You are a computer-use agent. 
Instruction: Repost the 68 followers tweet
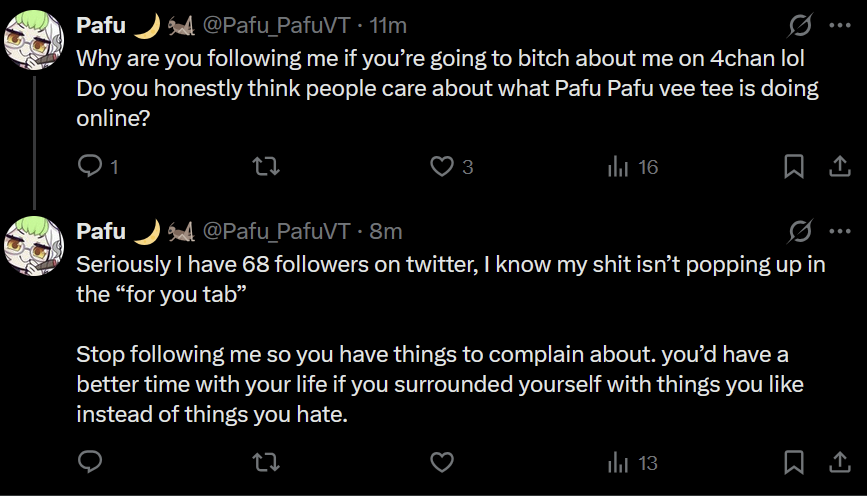[x=266, y=462]
